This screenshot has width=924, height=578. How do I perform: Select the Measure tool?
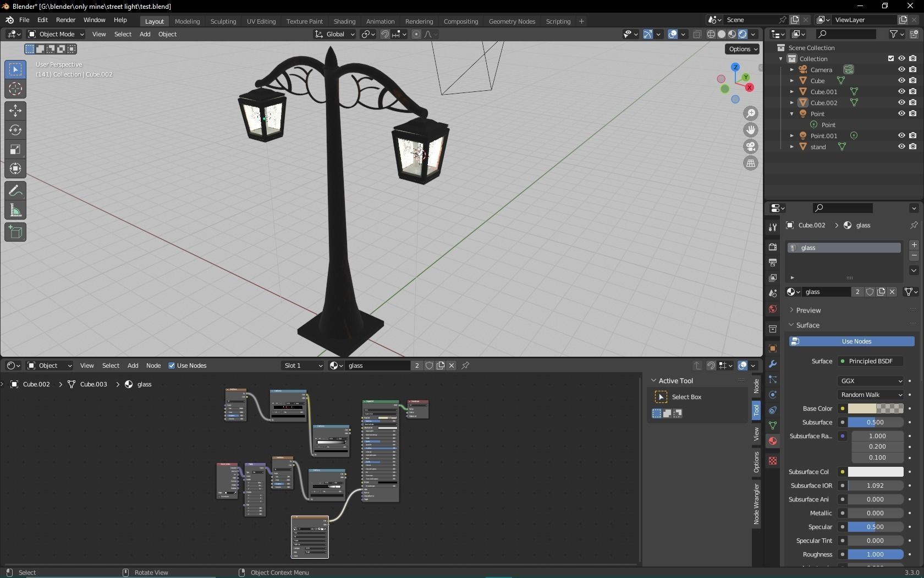click(x=15, y=210)
